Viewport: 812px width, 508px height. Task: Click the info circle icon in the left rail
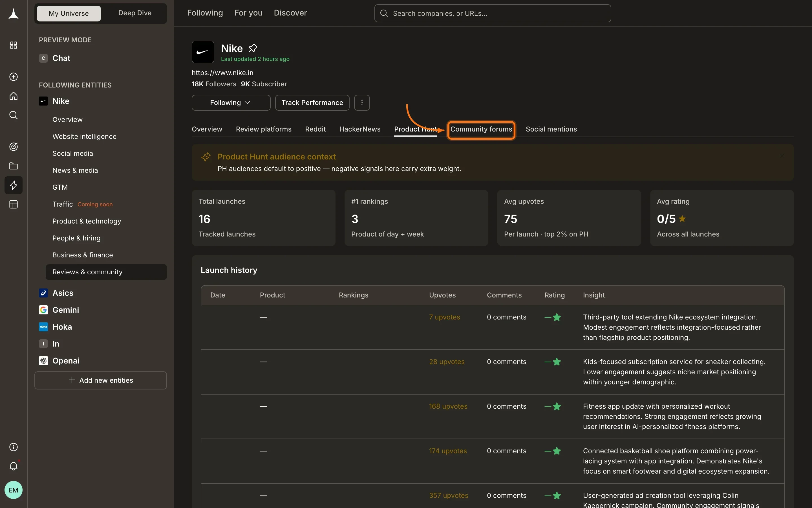coord(14,447)
